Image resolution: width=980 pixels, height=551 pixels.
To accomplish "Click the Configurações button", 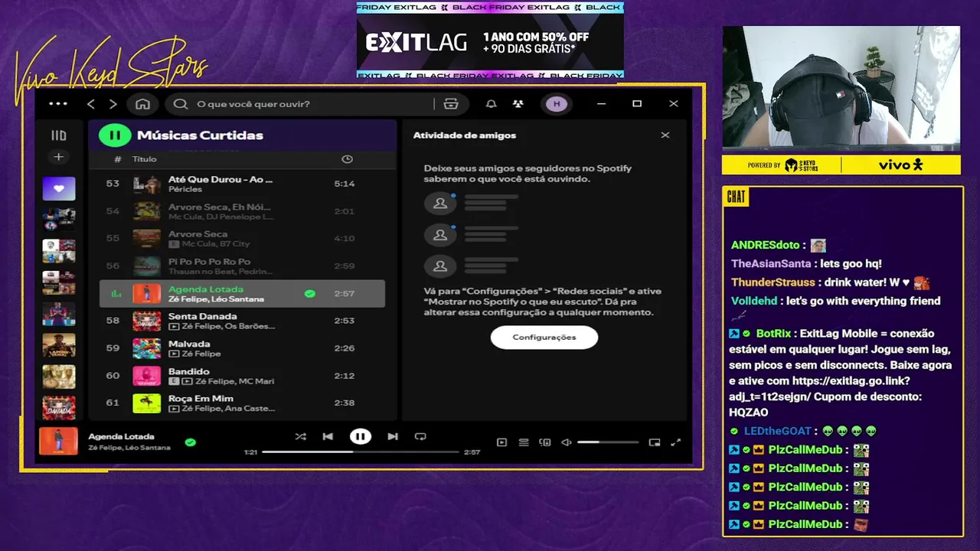I will click(x=544, y=337).
